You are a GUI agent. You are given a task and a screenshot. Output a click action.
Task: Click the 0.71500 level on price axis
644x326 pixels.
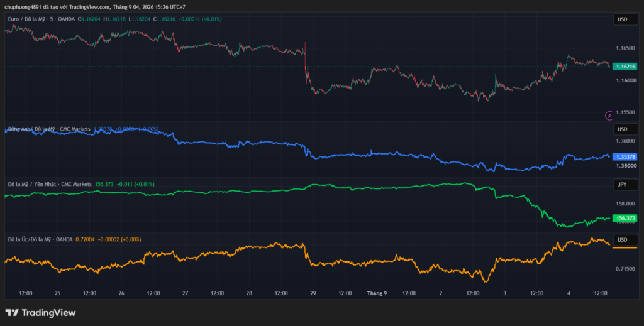pos(626,269)
